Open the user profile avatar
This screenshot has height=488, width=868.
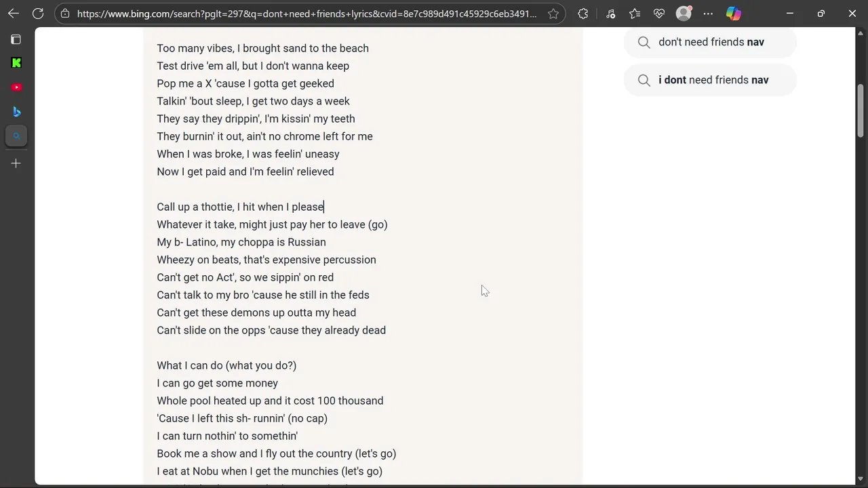click(x=684, y=14)
